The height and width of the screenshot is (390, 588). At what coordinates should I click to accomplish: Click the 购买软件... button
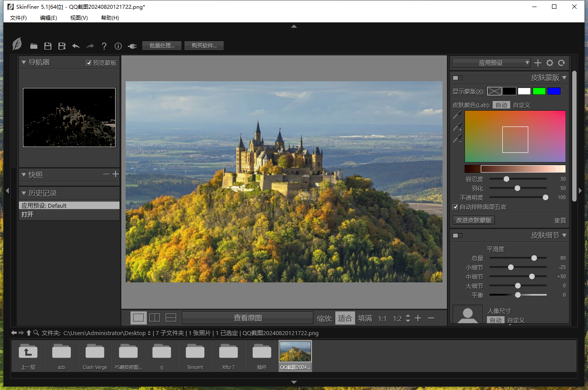click(x=204, y=46)
